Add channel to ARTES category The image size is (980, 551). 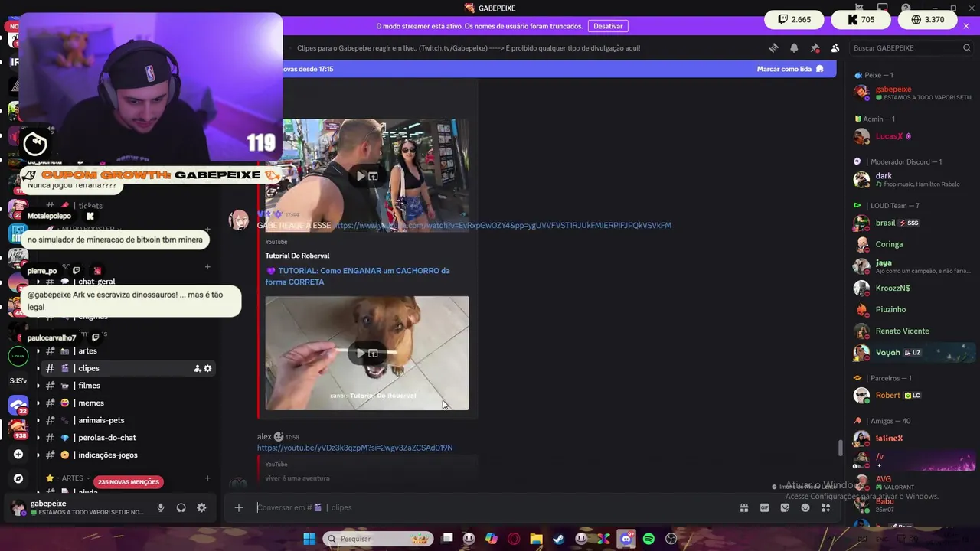pyautogui.click(x=207, y=478)
